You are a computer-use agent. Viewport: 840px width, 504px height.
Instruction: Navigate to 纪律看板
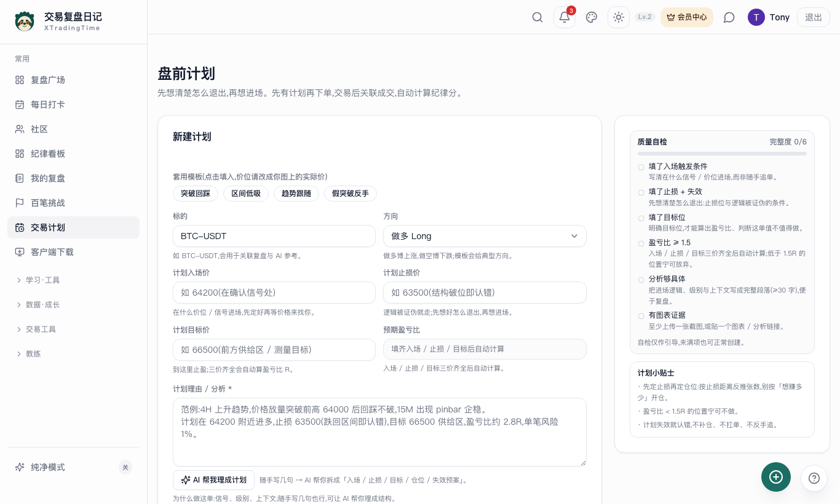(x=73, y=154)
